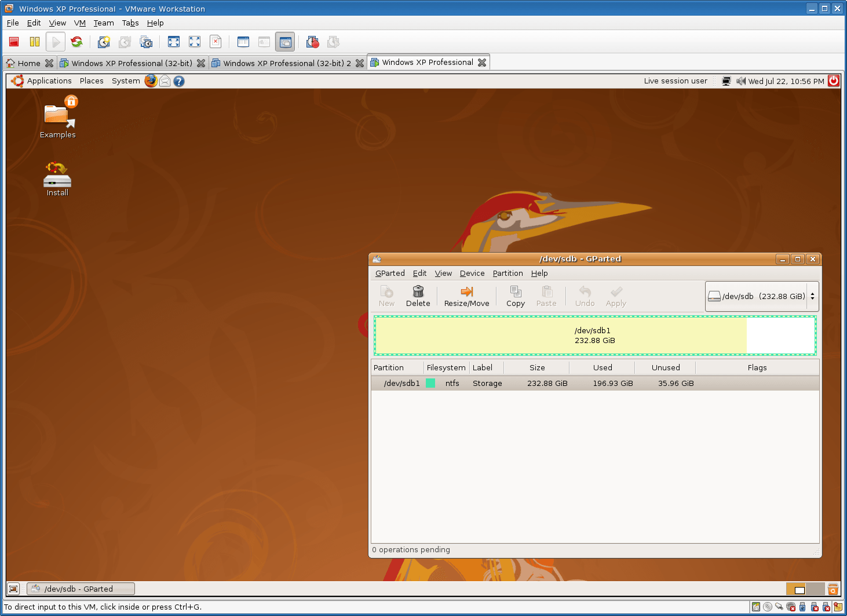Screen dimensions: 847x616
Task: Click the Size column header
Action: tap(536, 367)
